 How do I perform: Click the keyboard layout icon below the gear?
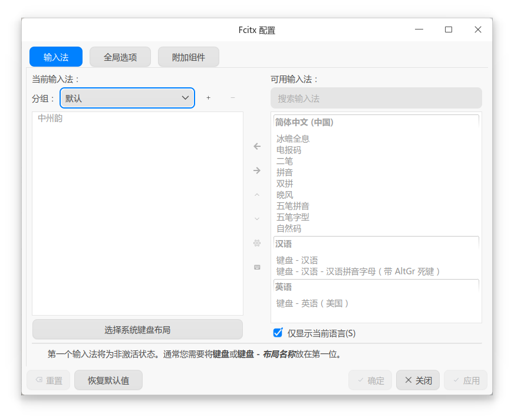pyautogui.click(x=257, y=267)
